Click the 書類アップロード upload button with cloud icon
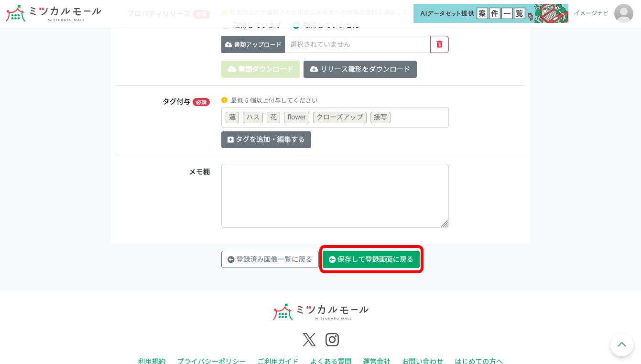Screen dimensions: 641x364 coord(253,44)
